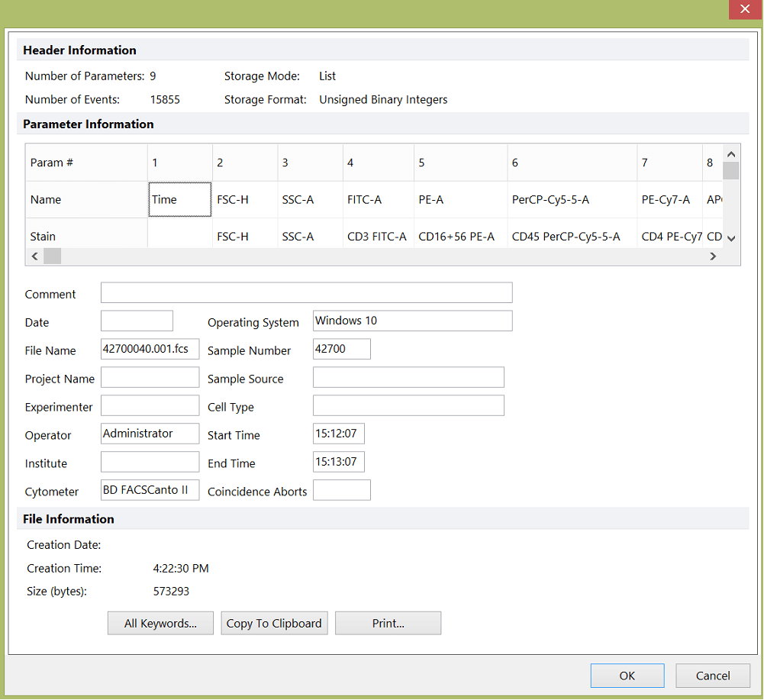764x700 pixels.
Task: Click the File Name field 42700040.001.fcs
Action: (150, 349)
